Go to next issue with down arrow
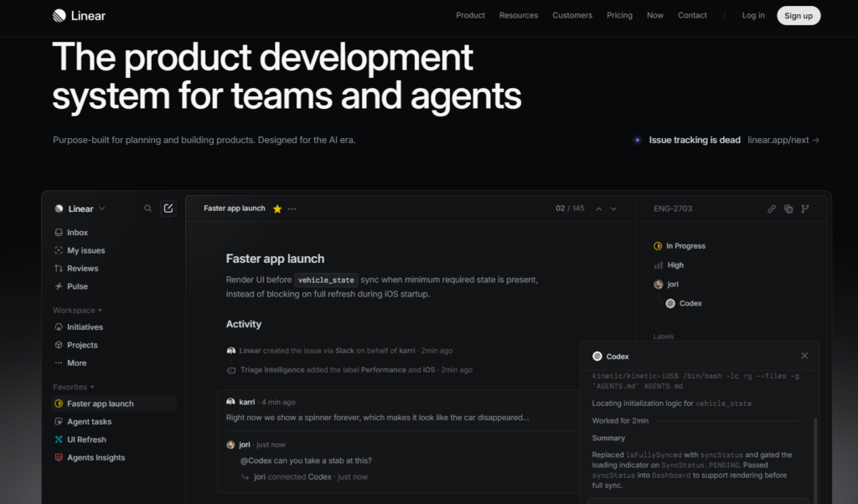The image size is (858, 504). [x=613, y=208]
